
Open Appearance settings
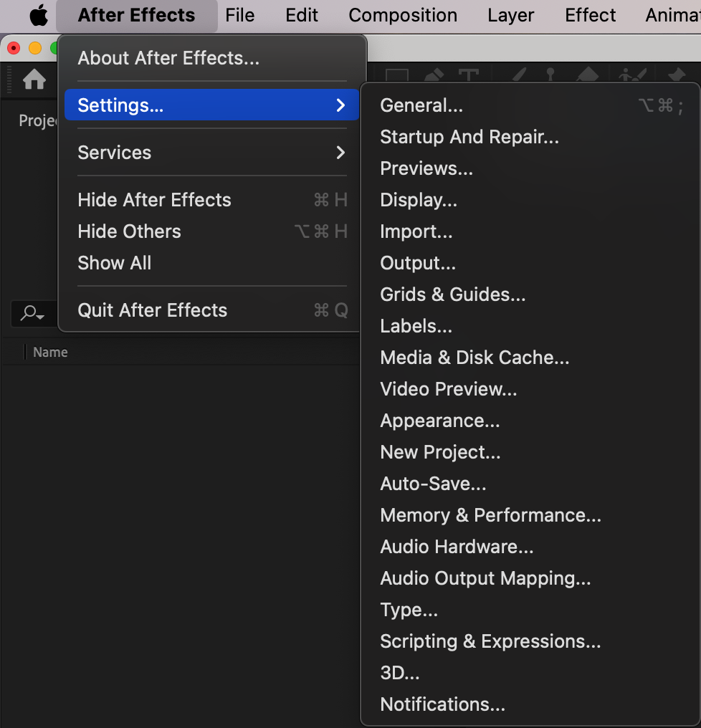(x=439, y=421)
